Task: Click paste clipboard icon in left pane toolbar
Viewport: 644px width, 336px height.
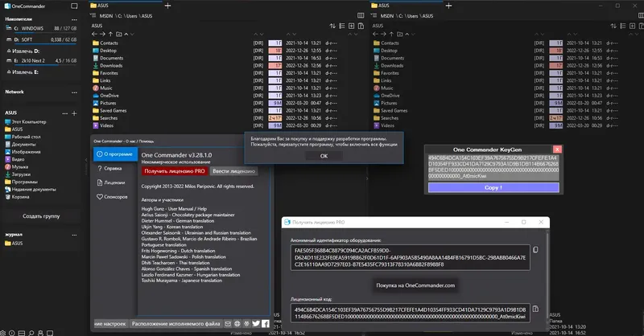Action: 361,26
